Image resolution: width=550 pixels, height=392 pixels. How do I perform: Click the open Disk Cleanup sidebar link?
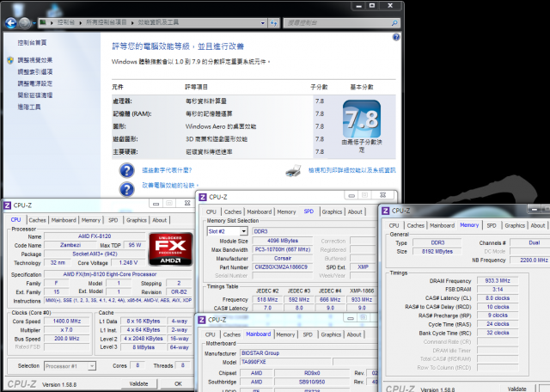[x=35, y=95]
